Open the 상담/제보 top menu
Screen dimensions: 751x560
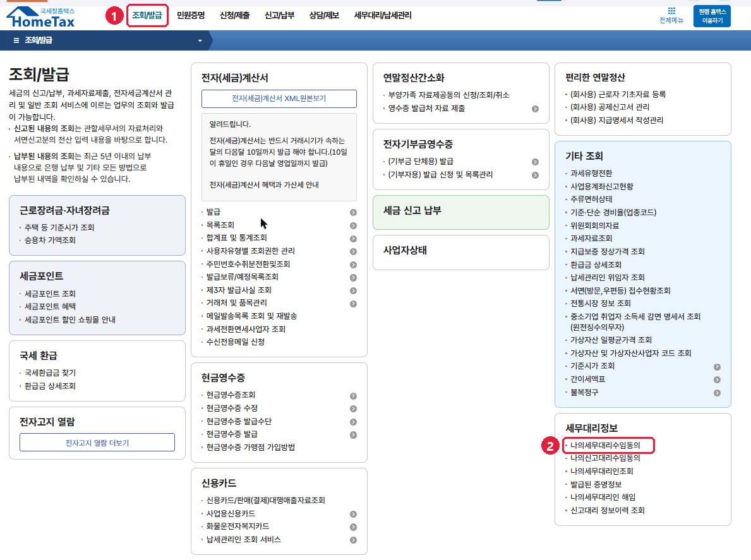[324, 15]
